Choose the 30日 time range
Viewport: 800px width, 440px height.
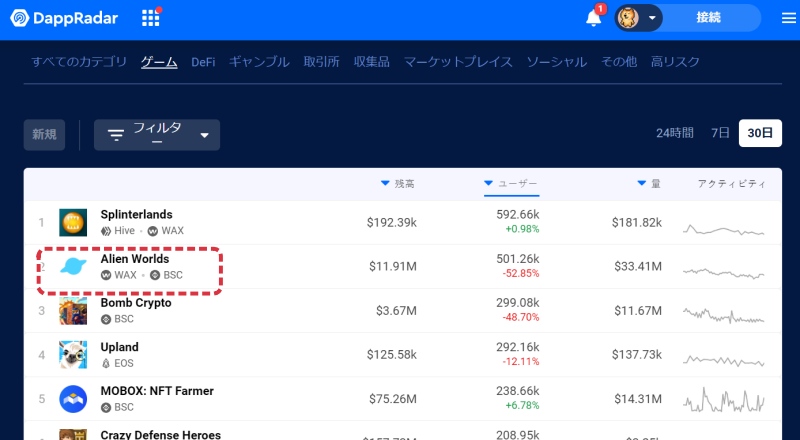760,133
